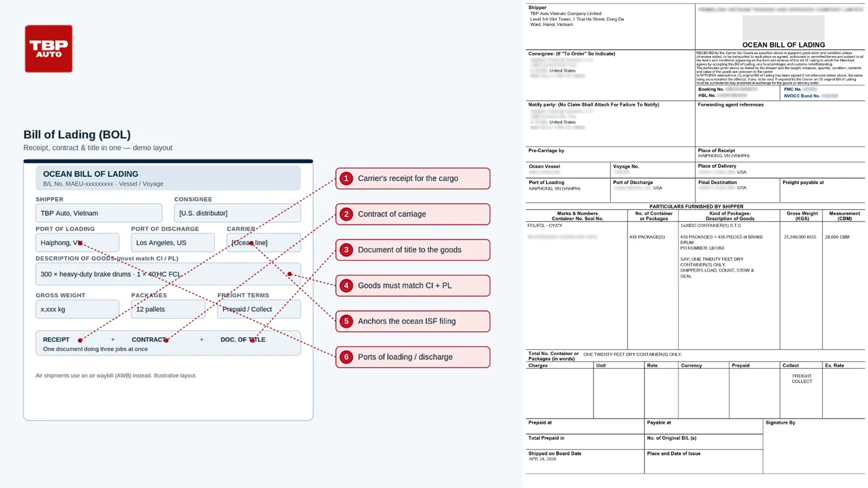Click the 'Currency' column header
This screenshot has width=868, height=488.
tap(691, 365)
